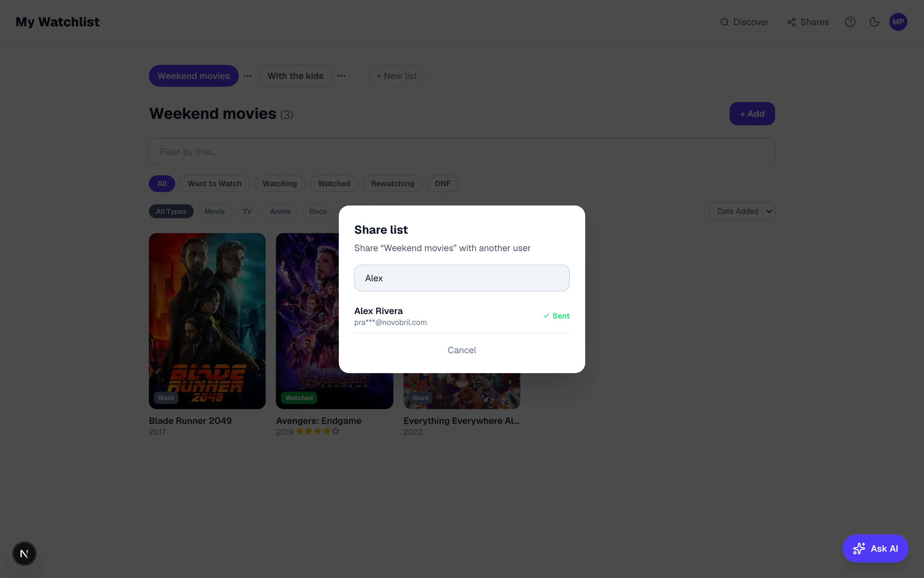Viewport: 924px width, 578px height.
Task: Open the MP profile avatar menu
Action: (898, 22)
